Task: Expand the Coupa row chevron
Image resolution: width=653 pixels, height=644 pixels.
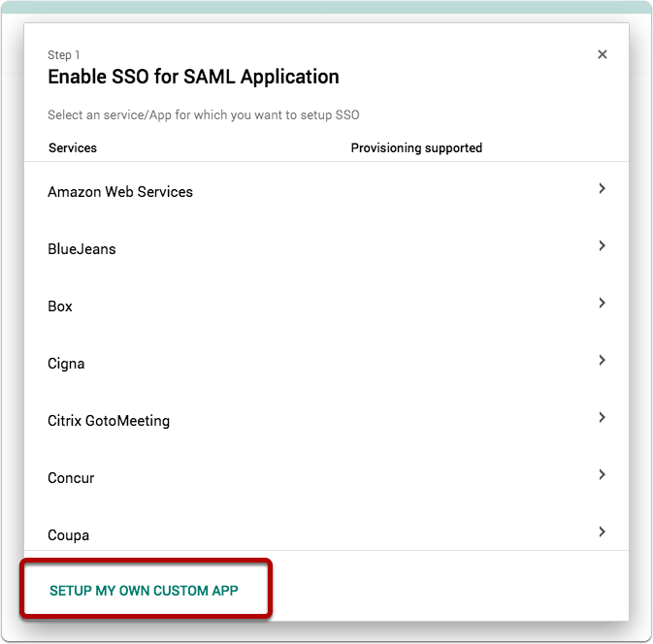Action: tap(602, 531)
